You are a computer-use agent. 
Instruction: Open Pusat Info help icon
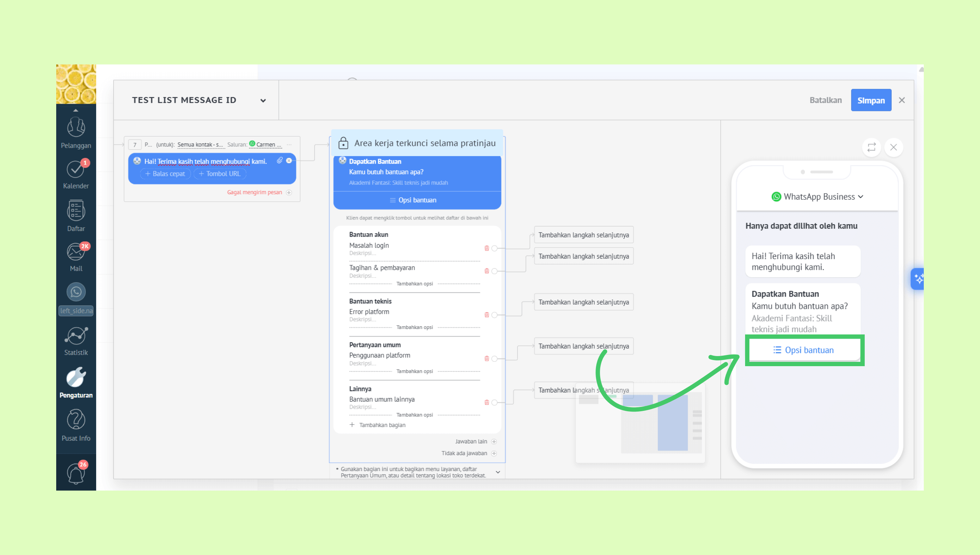coord(76,420)
